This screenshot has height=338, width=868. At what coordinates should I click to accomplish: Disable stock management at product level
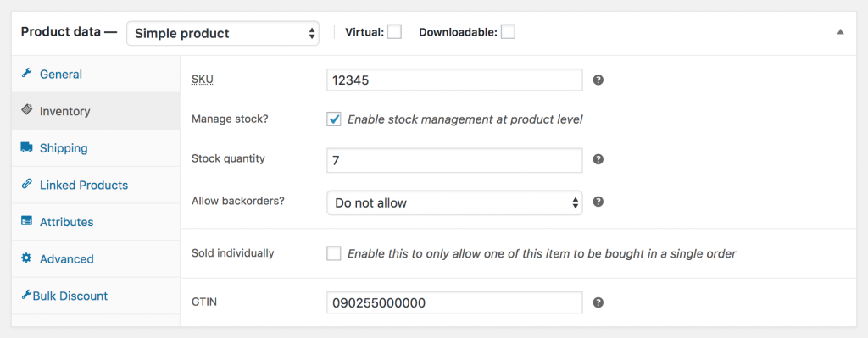(x=334, y=119)
